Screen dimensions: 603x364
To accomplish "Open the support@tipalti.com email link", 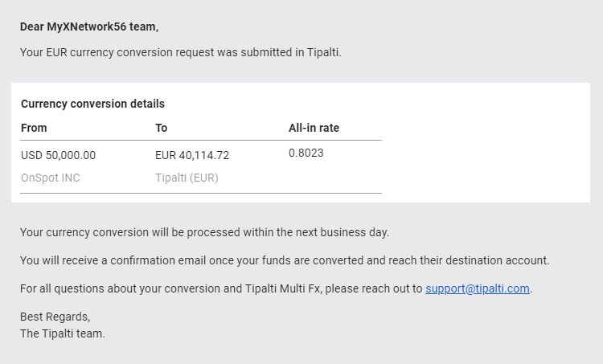I will click(478, 288).
